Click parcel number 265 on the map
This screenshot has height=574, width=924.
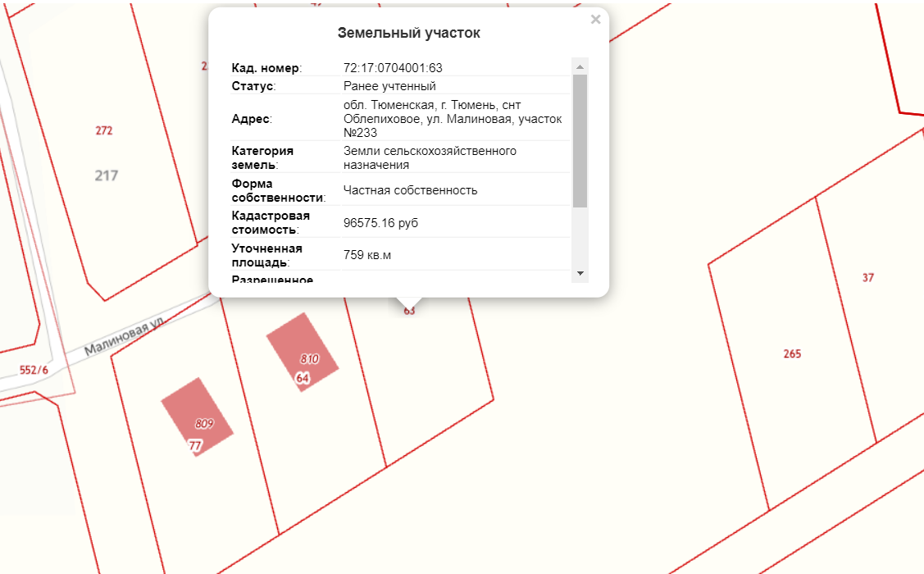pyautogui.click(x=792, y=353)
